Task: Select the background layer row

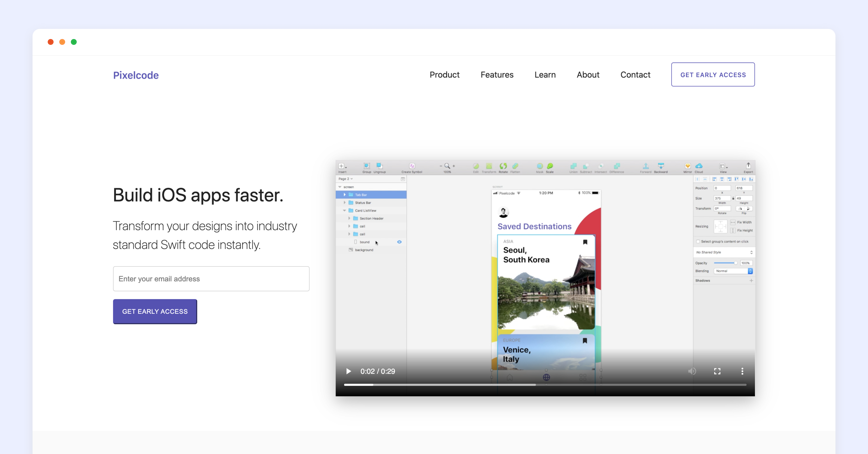Action: point(371,250)
